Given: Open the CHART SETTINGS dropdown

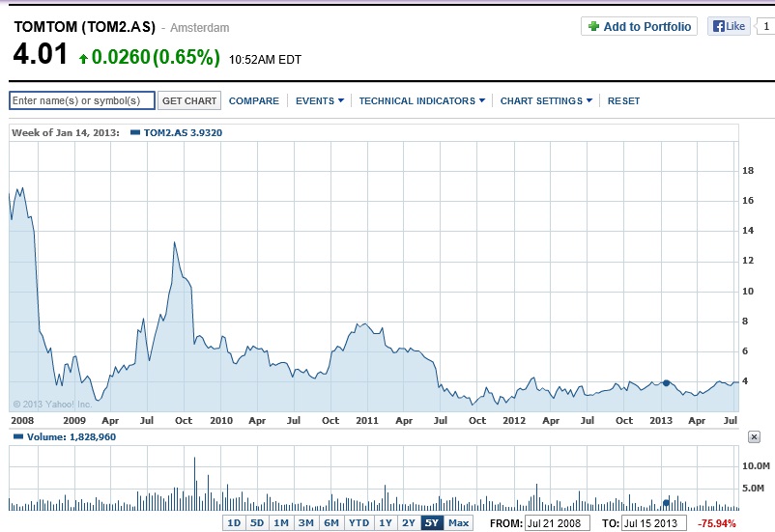Looking at the screenshot, I should click(546, 100).
